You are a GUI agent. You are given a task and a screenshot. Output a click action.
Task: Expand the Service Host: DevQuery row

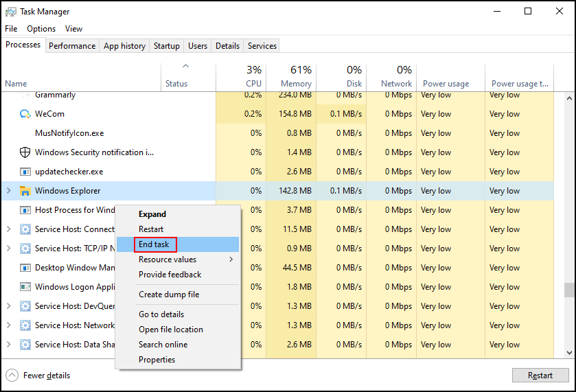(9, 306)
